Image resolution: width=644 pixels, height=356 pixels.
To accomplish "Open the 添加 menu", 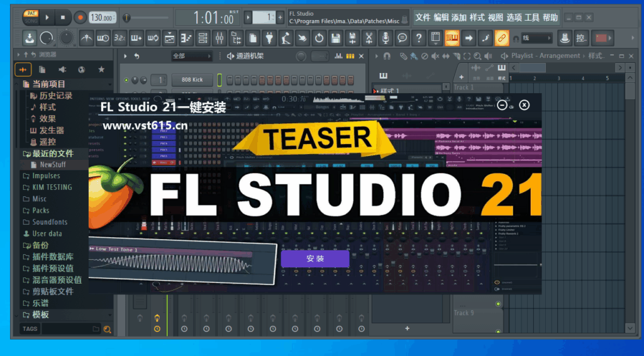I will pyautogui.click(x=459, y=17).
